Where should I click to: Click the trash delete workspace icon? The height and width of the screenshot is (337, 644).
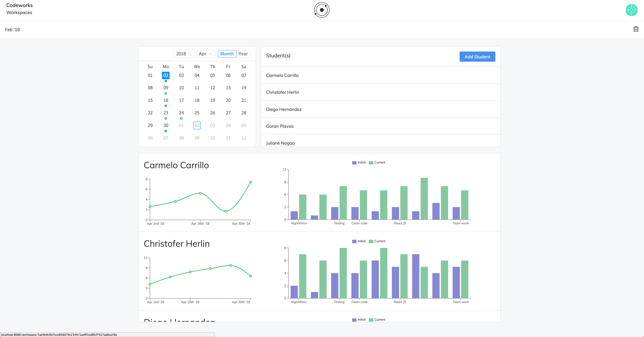[636, 29]
